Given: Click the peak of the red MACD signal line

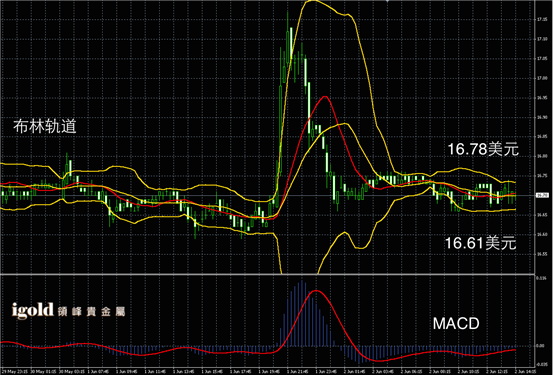Looking at the screenshot, I should point(316,291).
